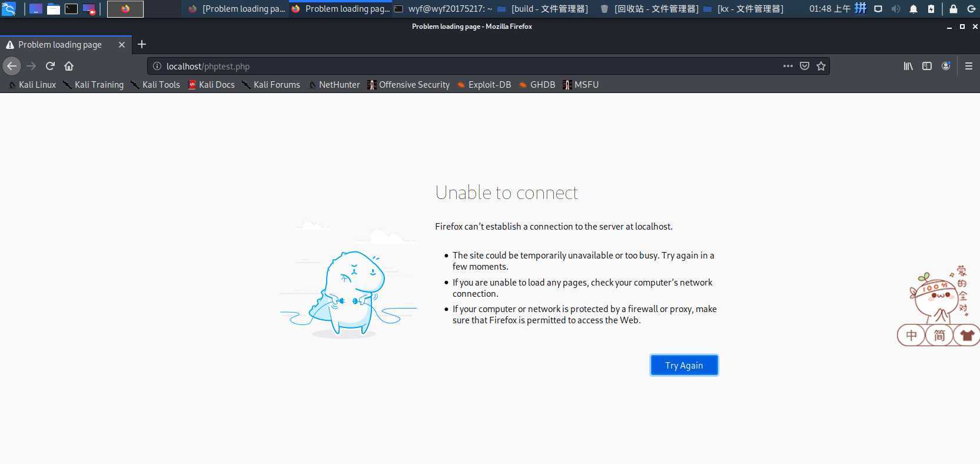Click the 拼 input method tray icon
The height and width of the screenshot is (464, 980).
click(861, 8)
